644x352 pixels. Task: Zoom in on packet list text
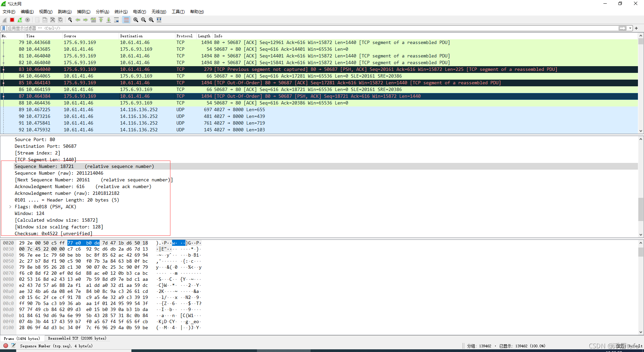[136, 20]
